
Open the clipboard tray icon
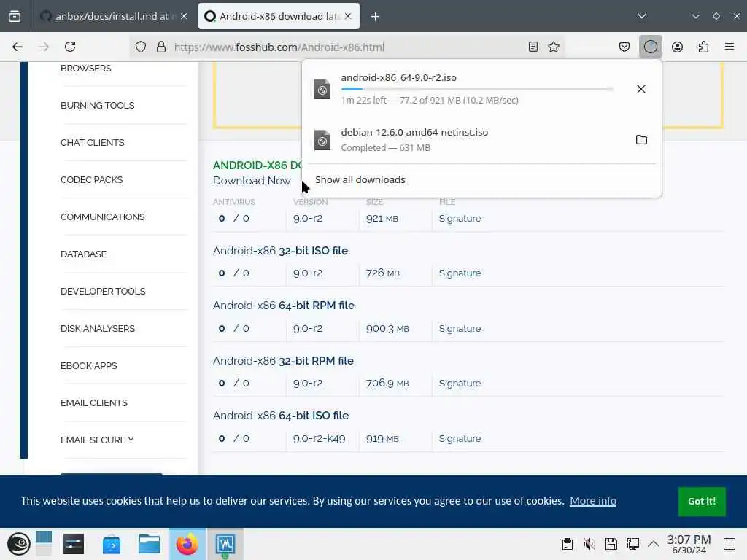567,544
